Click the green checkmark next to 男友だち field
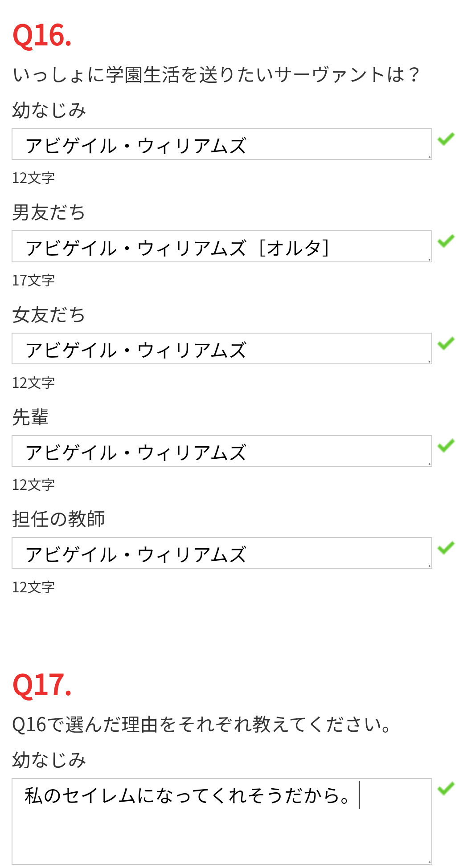The image size is (475, 868). tap(446, 241)
